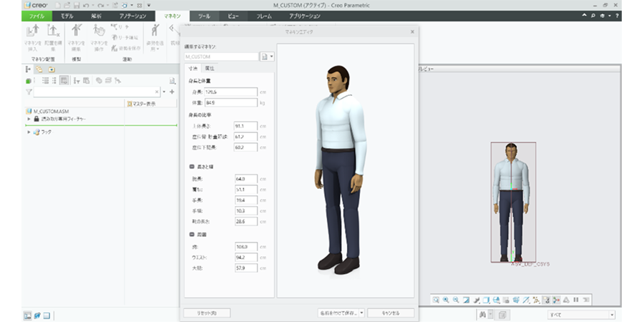Open the すべて selection filter dropdown

[x=612, y=315]
